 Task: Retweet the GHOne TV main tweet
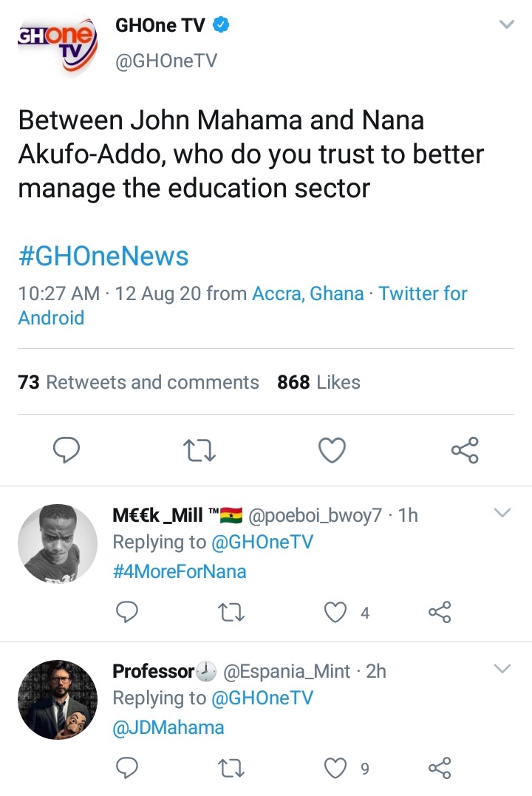pyautogui.click(x=199, y=449)
